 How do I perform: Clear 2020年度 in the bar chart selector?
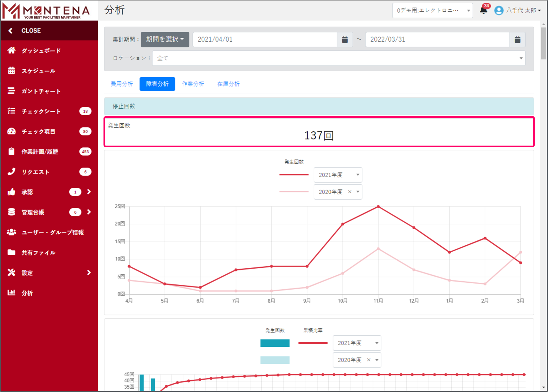(369, 360)
